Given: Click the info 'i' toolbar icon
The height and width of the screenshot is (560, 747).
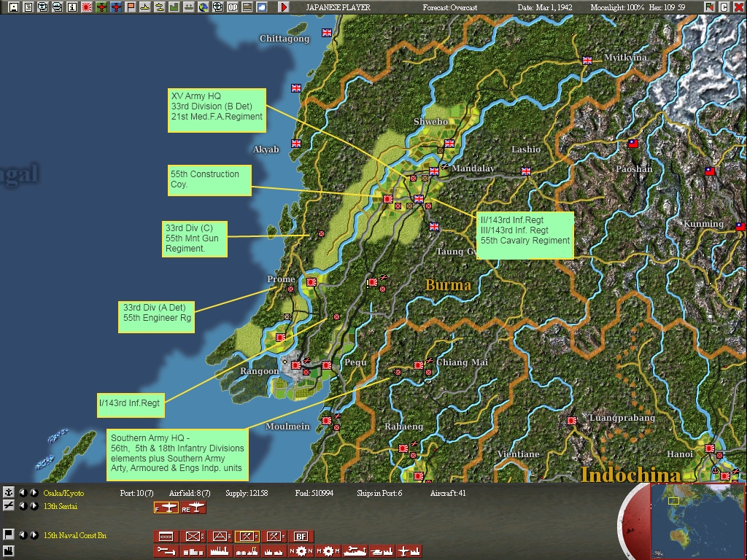Looking at the screenshot, I should pos(72,7).
